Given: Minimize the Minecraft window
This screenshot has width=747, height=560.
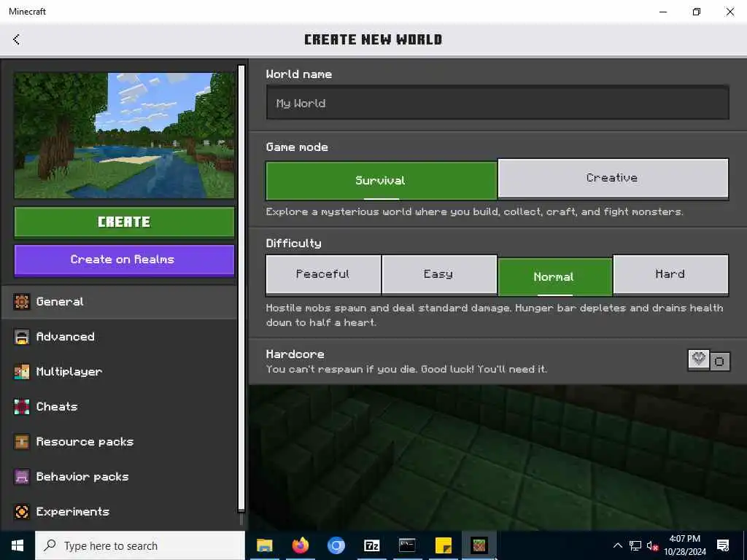Looking at the screenshot, I should (x=663, y=12).
